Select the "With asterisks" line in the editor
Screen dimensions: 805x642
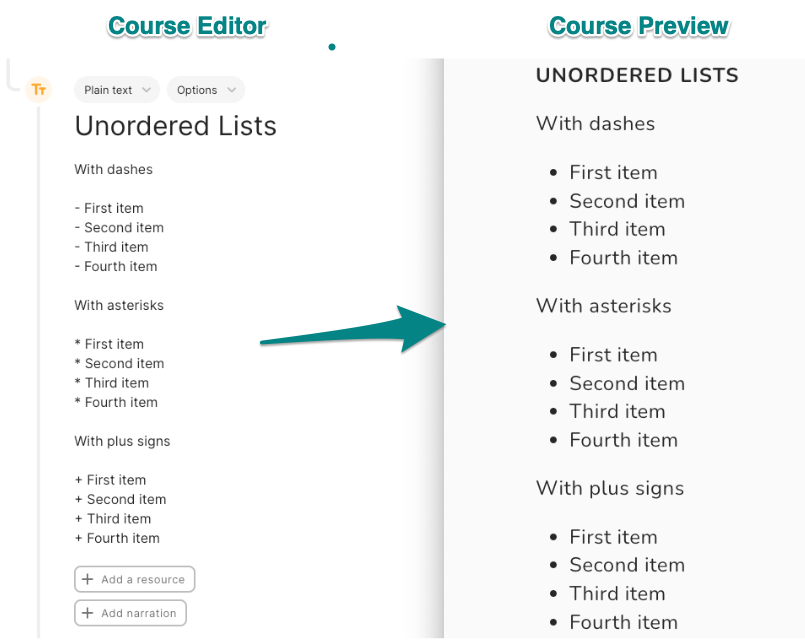[119, 305]
